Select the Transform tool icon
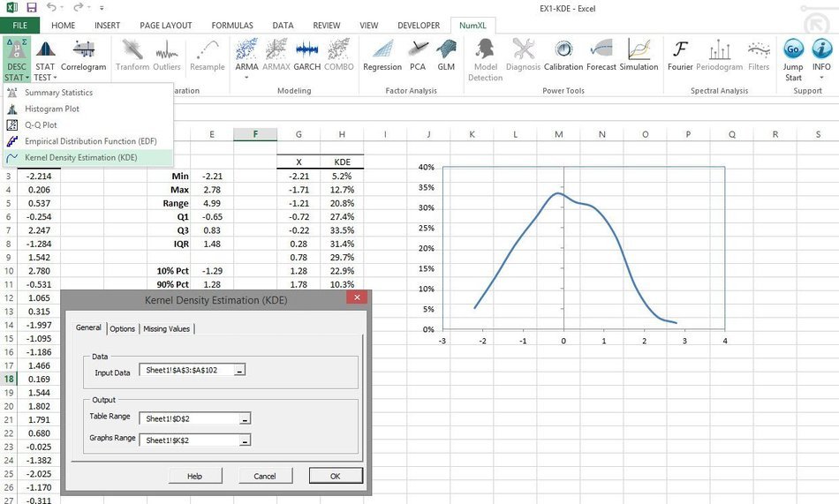Screen dimensions: 839x504 (132, 56)
